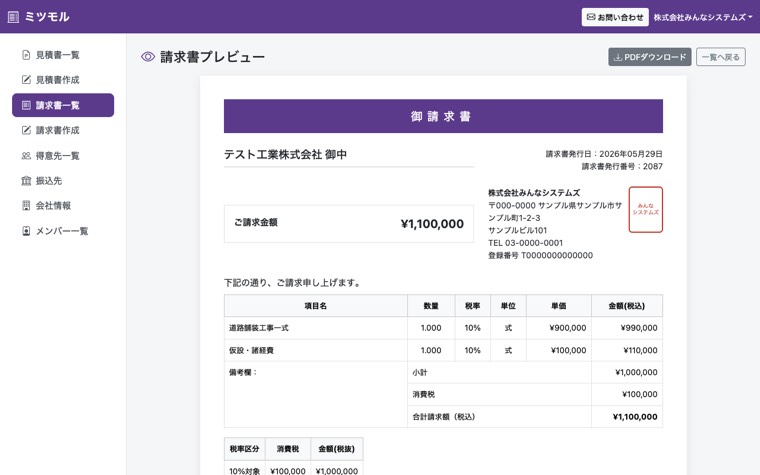This screenshot has height=475, width=760.
Task: Click the ミツモル brand name
Action: [47, 17]
